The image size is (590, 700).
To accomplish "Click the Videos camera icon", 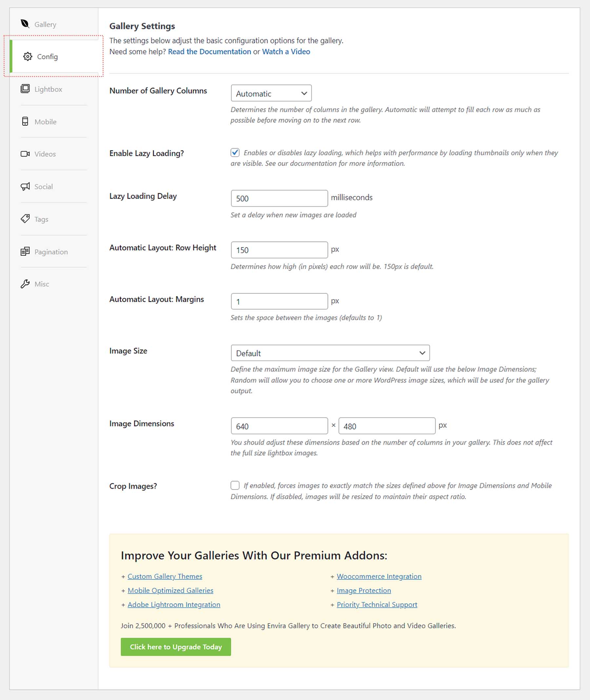I will pos(26,154).
